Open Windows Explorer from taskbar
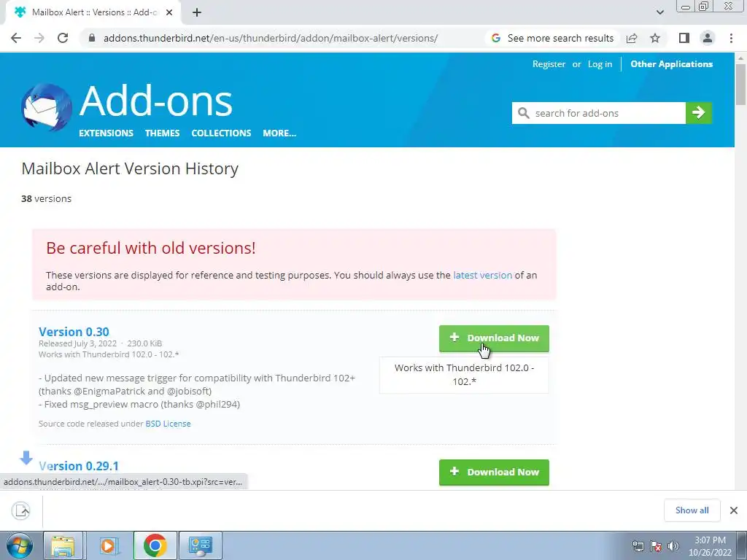The height and width of the screenshot is (560, 747). [63, 545]
